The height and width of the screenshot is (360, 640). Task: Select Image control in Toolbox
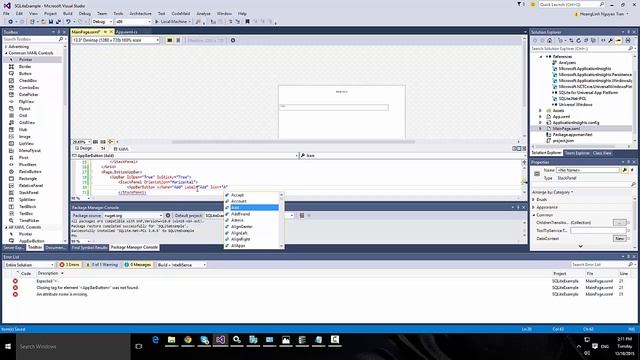(24, 136)
